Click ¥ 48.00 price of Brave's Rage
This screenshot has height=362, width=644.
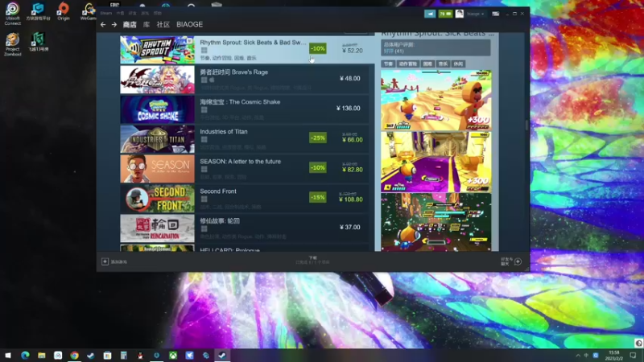coord(350,78)
